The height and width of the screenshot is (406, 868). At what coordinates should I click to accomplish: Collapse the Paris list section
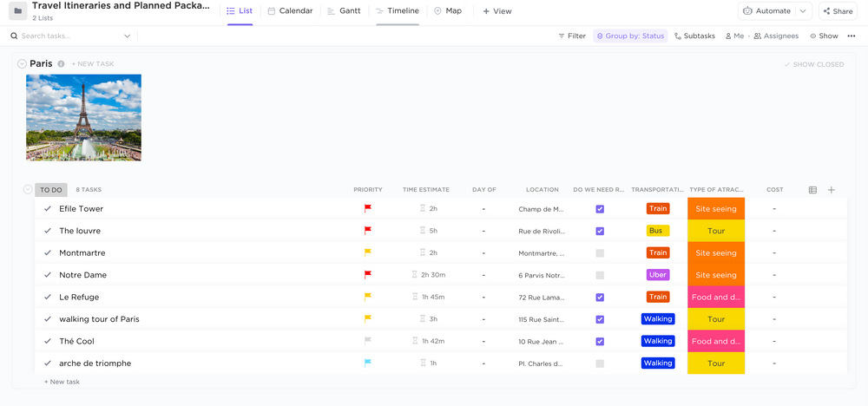[22, 64]
